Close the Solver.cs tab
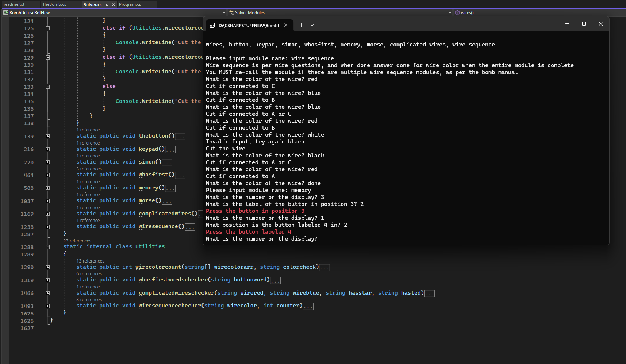The width and height of the screenshot is (626, 364). tap(114, 5)
